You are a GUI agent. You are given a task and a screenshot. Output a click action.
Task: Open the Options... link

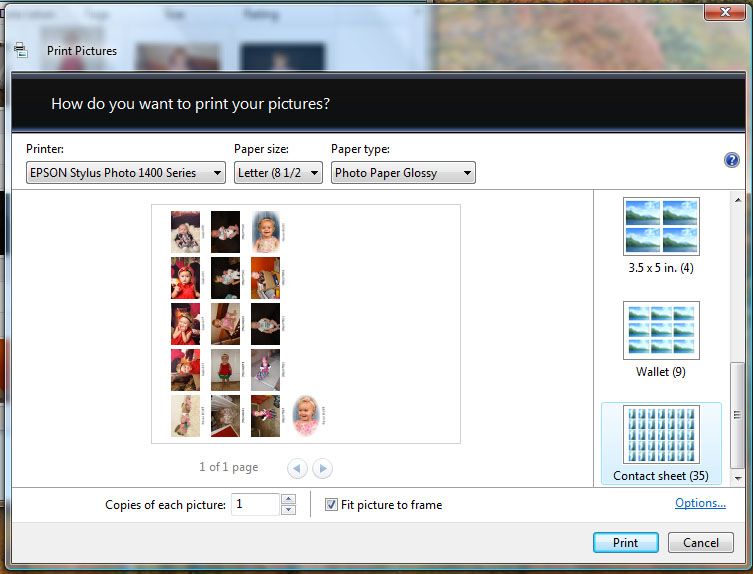(700, 503)
